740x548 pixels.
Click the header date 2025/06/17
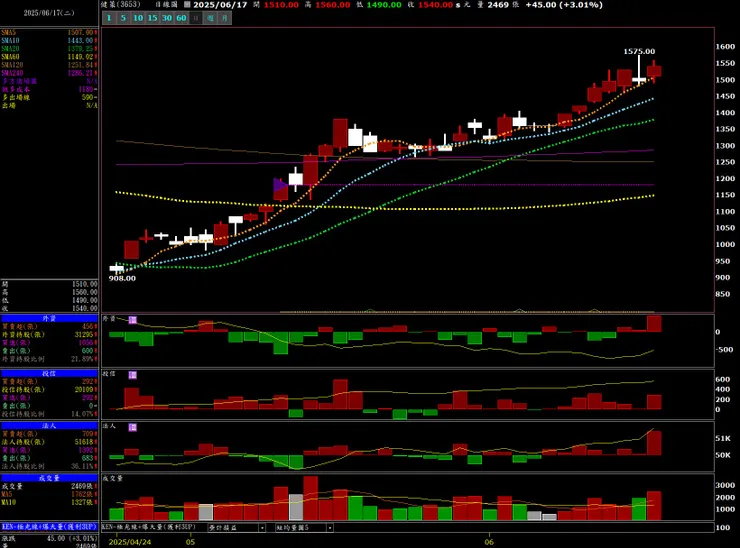pos(220,5)
